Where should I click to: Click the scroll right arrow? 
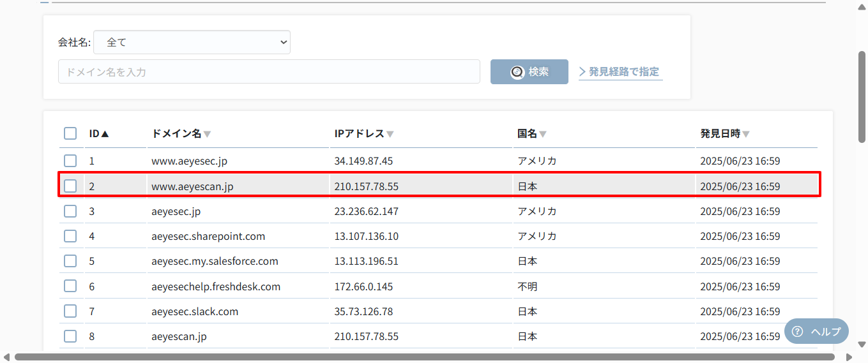click(849, 357)
